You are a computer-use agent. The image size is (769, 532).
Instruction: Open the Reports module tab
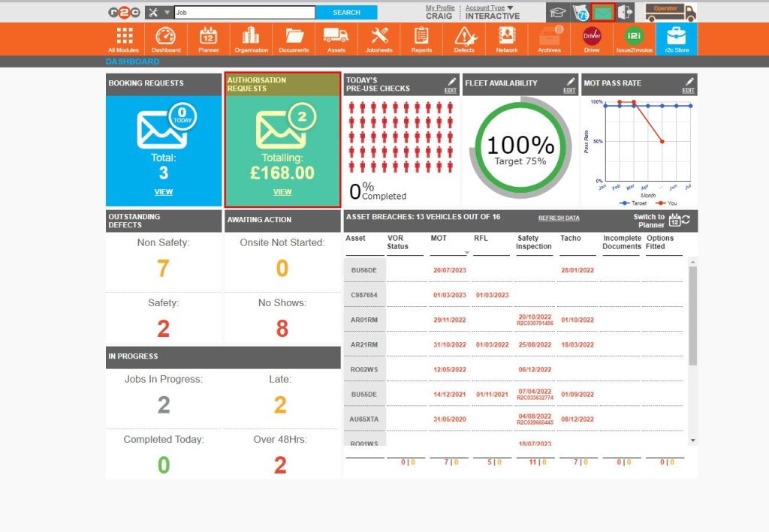[421, 36]
